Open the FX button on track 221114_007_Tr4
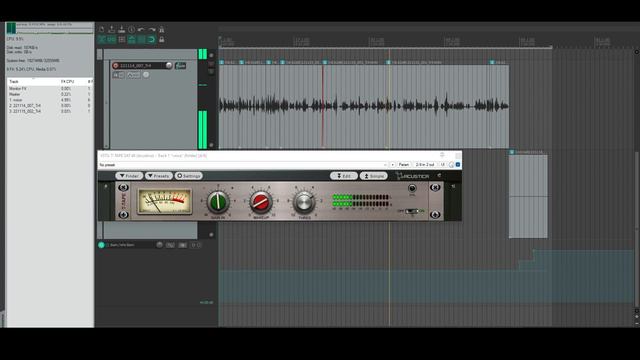This screenshot has height=360, width=640. coord(180,65)
